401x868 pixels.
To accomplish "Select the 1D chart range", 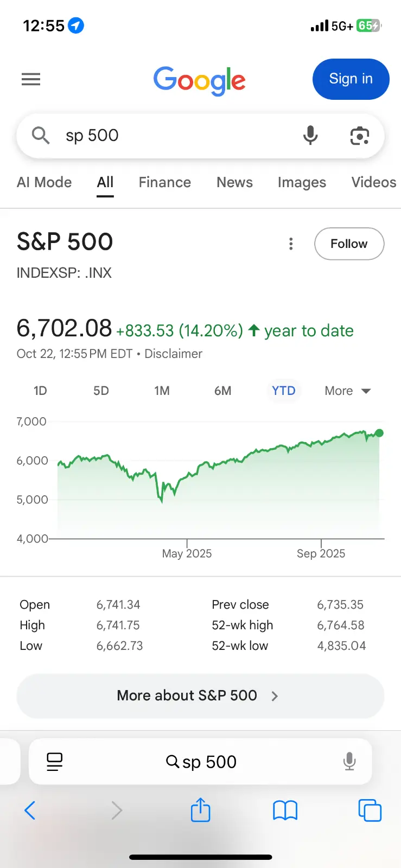I will click(40, 391).
